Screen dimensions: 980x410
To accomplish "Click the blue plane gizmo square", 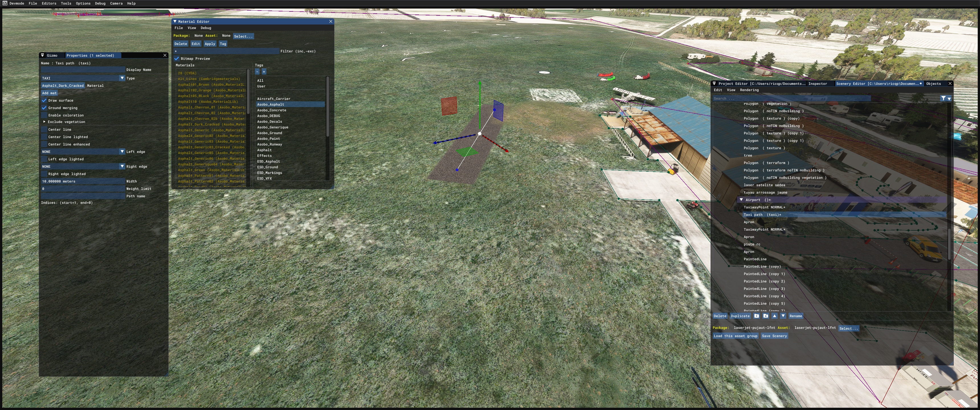I will (498, 111).
